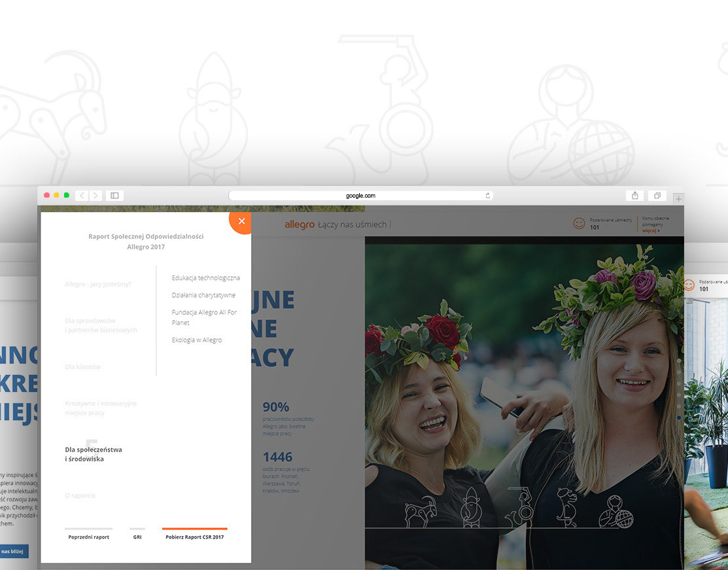The image size is (728, 570).
Task: Click the gnome line icon over photo
Action: point(471,507)
